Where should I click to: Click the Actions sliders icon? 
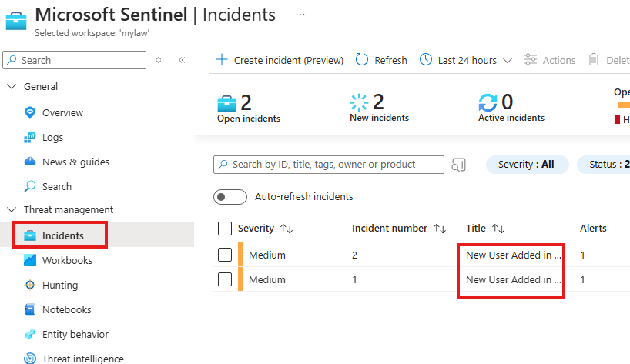click(x=531, y=60)
